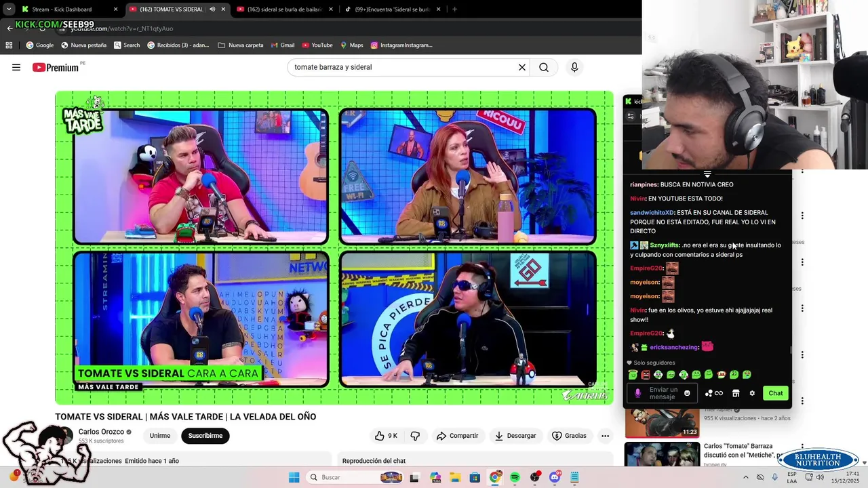Open Chrome apps grid in bookmarks bar
Viewport: 868px width, 488px height.
point(9,45)
